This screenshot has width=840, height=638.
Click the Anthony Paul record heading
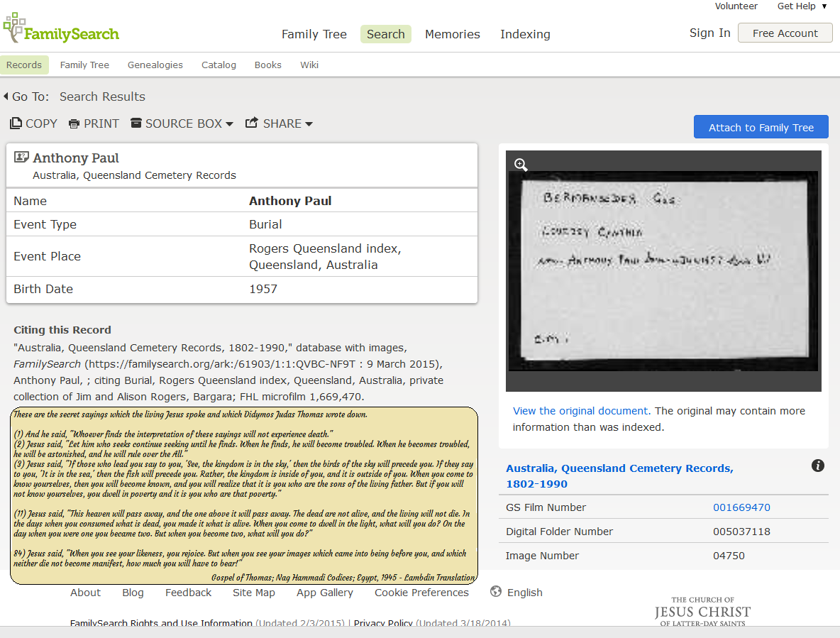click(x=75, y=158)
